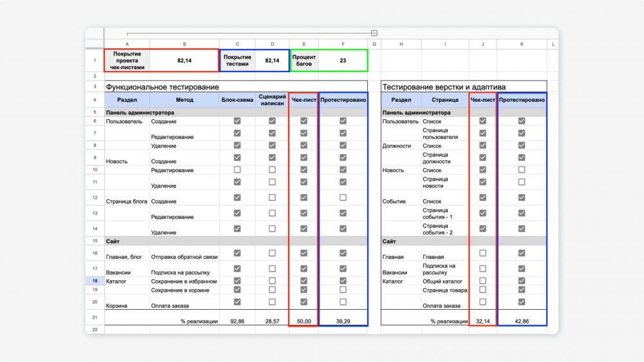This screenshot has width=644, height=362.
Task: Click the Страница header in layout table
Action: [x=445, y=100]
